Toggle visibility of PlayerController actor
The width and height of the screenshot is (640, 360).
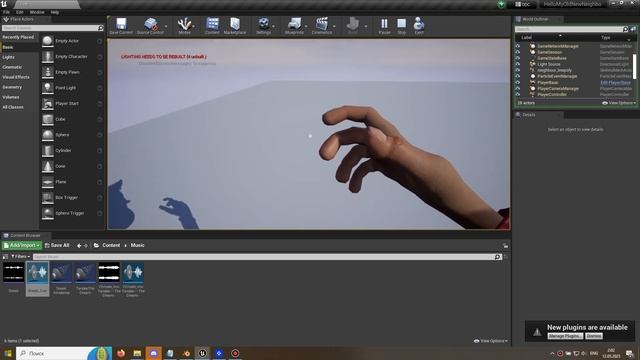(x=518, y=94)
